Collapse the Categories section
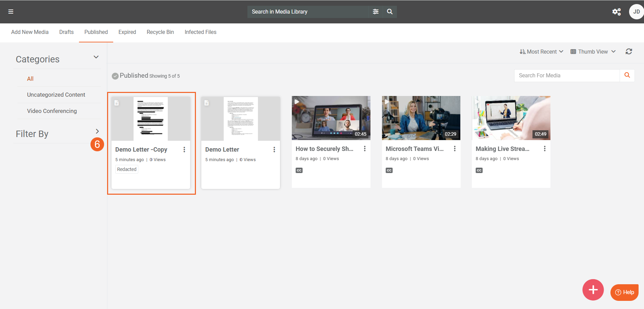 [x=96, y=57]
